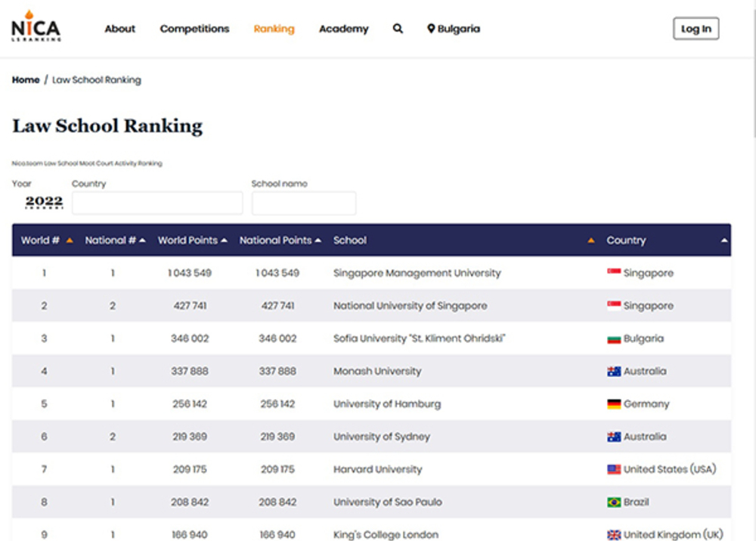Click the National Points value 208 842

coord(277,502)
